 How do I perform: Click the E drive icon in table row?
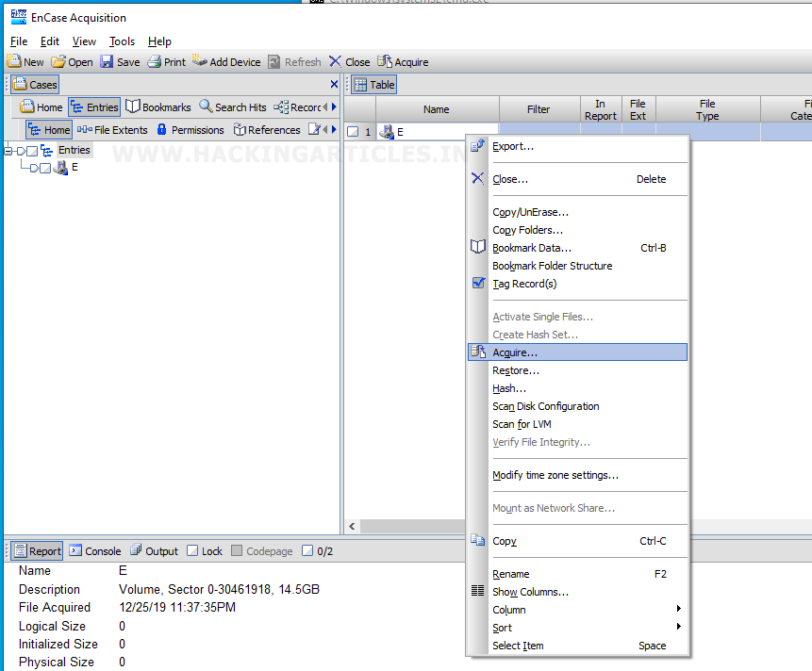coord(387,132)
